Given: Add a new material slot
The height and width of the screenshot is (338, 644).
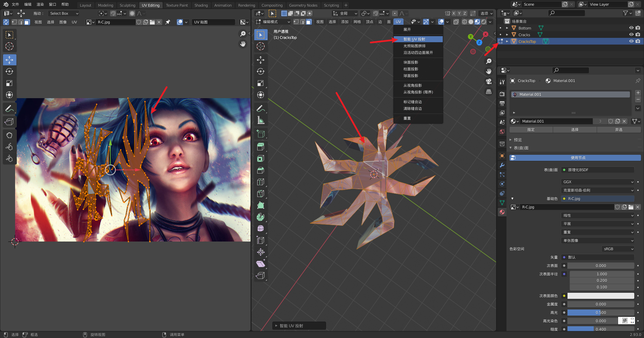Looking at the screenshot, I should 638,92.
